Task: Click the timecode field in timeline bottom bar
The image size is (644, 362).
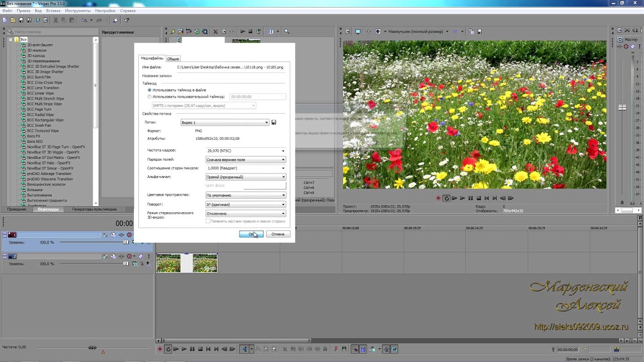Action: tap(568, 349)
